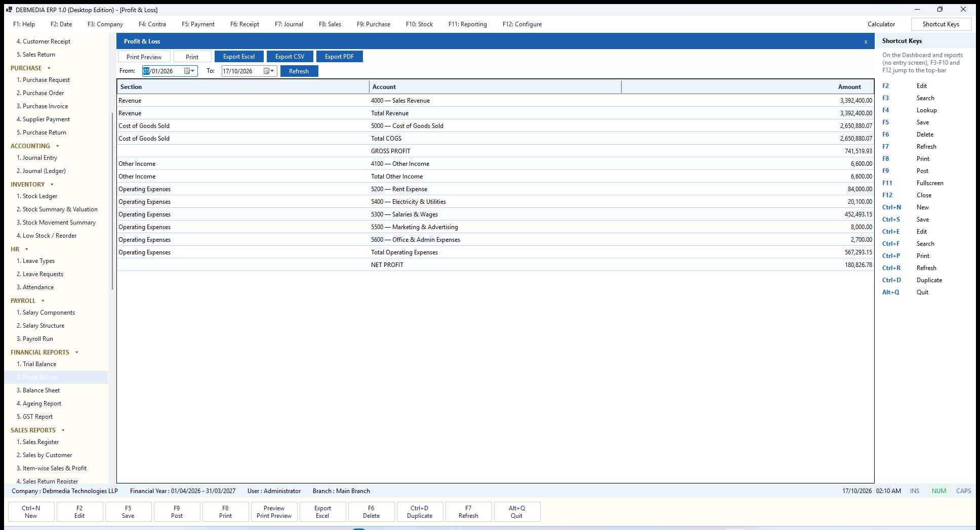The image size is (980, 530).
Task: Click the Export PDF button
Action: (339, 57)
